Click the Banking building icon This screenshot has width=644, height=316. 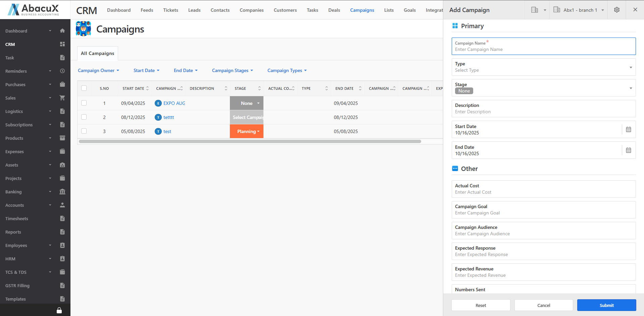tap(62, 192)
